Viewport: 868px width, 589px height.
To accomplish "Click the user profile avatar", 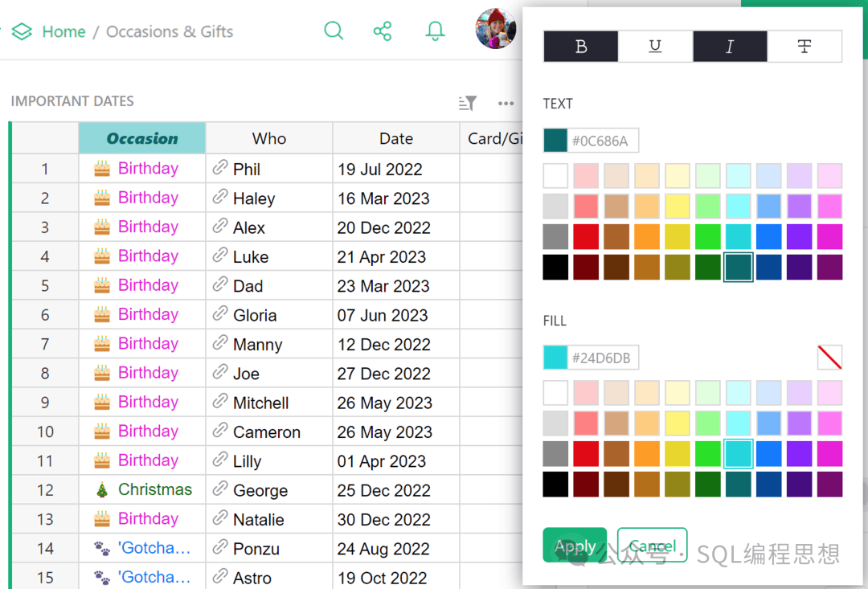I will coord(495,29).
